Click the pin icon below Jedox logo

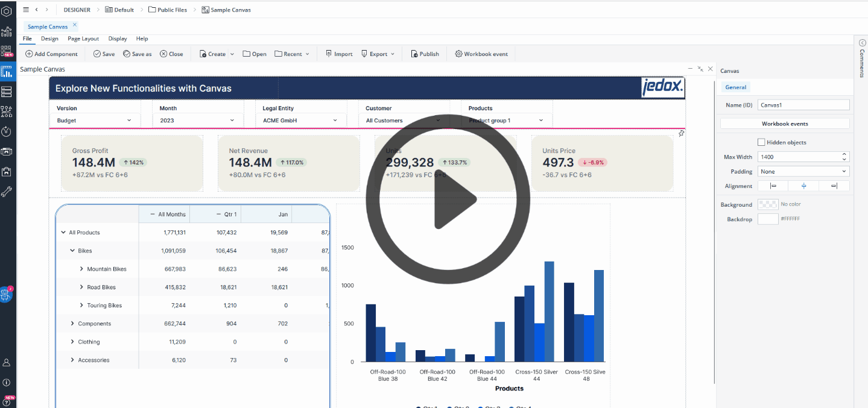point(681,134)
